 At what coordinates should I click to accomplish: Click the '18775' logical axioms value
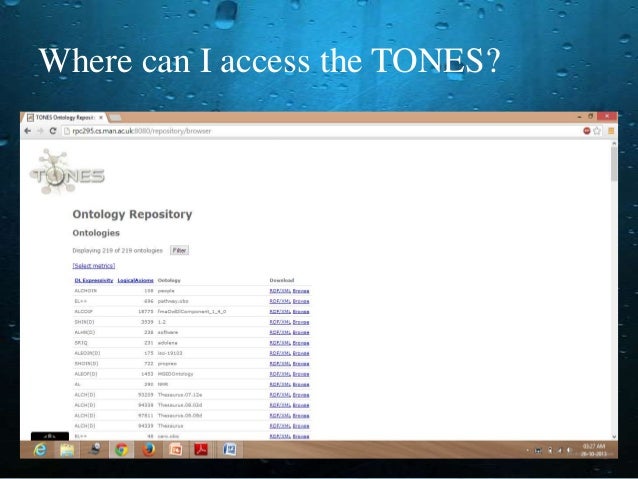[146, 312]
